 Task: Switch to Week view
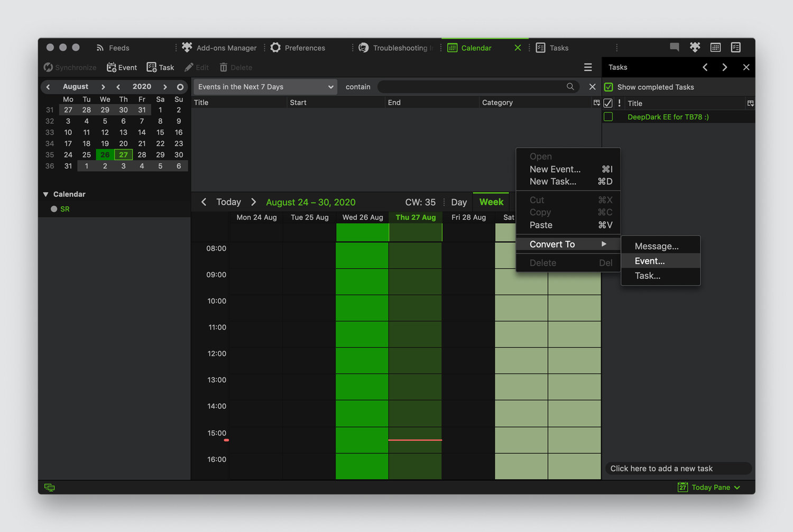(491, 202)
